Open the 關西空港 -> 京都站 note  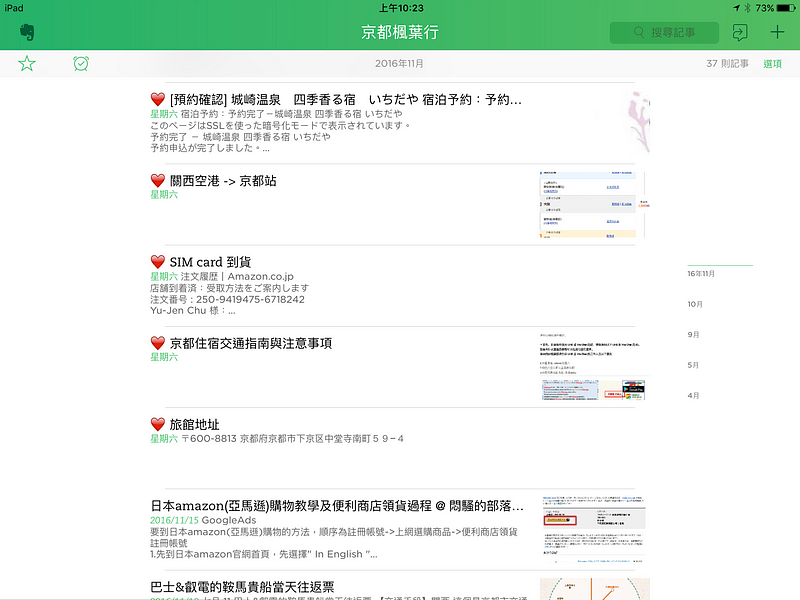click(x=223, y=181)
